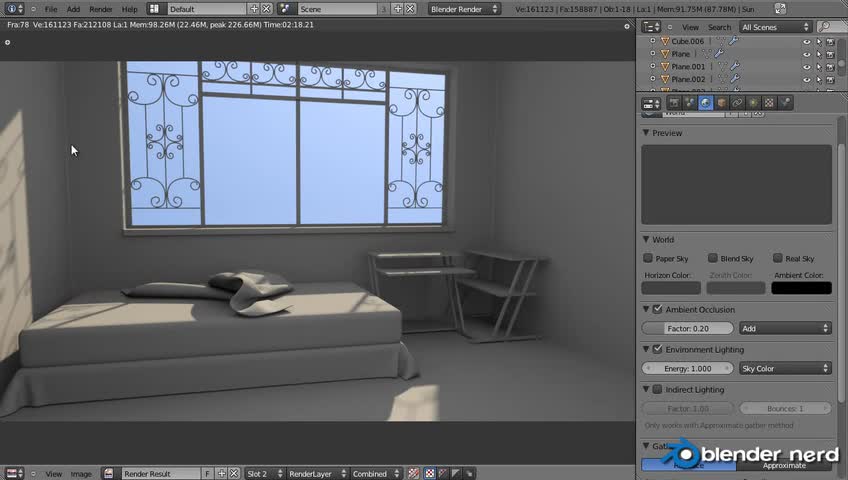
Task: Switch to Scene properties tab
Action: (690, 103)
